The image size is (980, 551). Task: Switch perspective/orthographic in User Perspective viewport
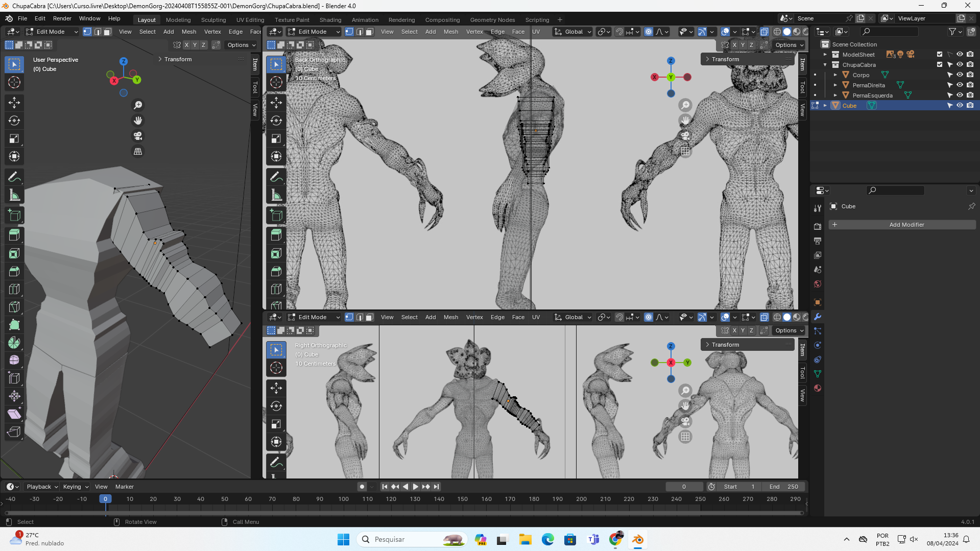[138, 151]
